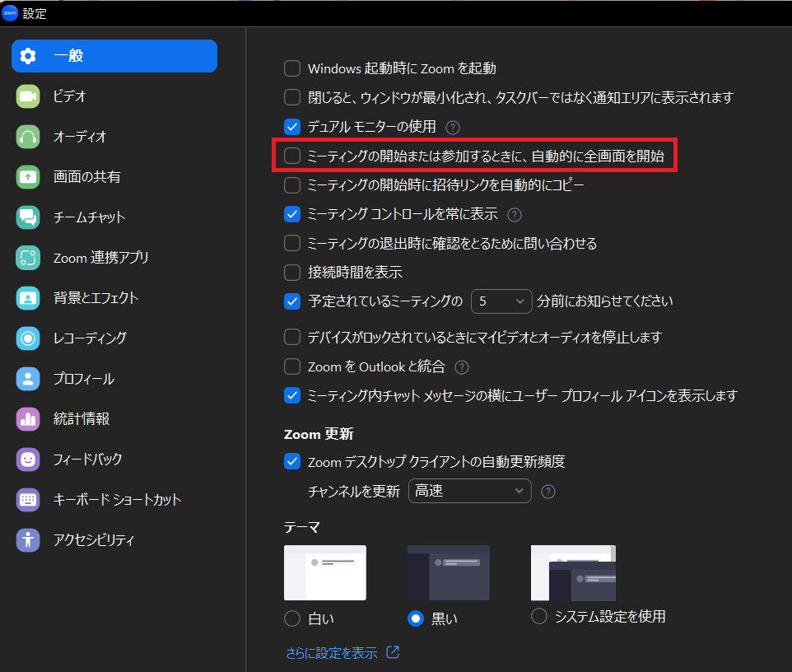Viewport: 792px width, 672px height.
Task: Open the プロフィール settings section
Action: pos(83,379)
